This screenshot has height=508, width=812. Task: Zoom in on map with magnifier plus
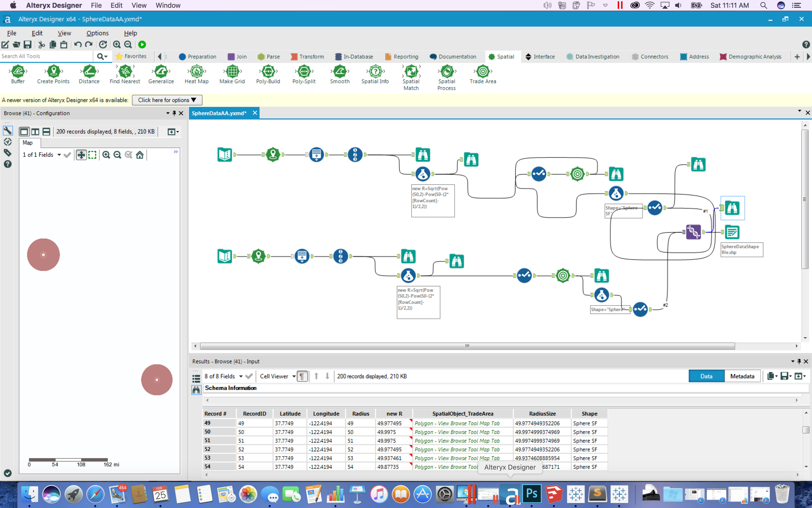pyautogui.click(x=106, y=155)
